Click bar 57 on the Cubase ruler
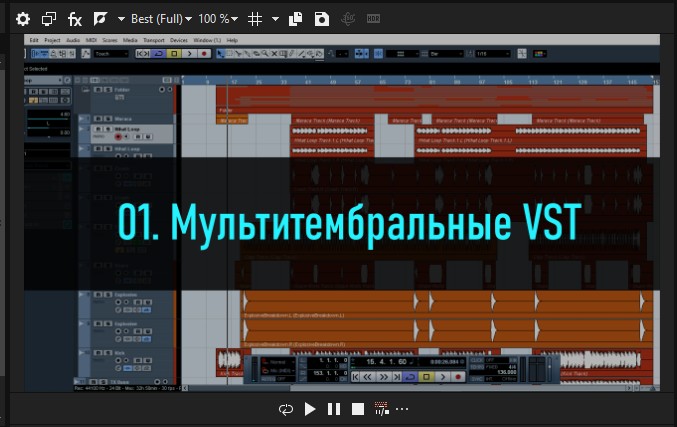The width and height of the screenshot is (677, 427). click(357, 82)
